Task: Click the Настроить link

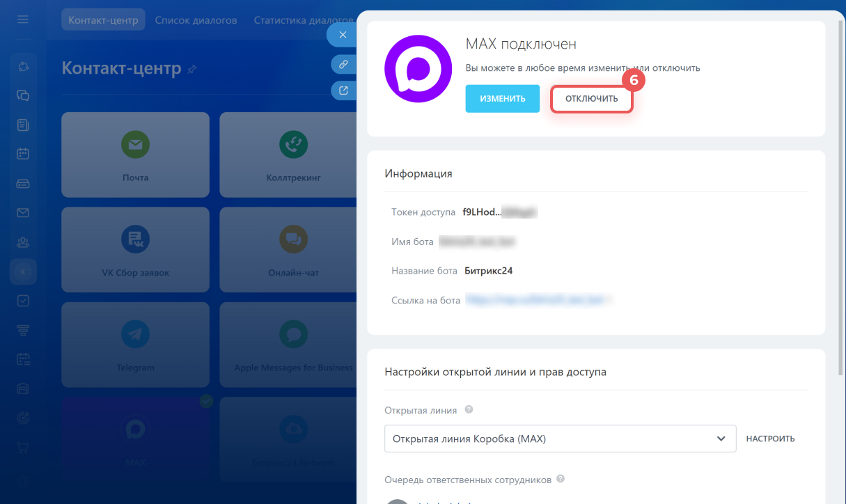Action: [x=770, y=439]
